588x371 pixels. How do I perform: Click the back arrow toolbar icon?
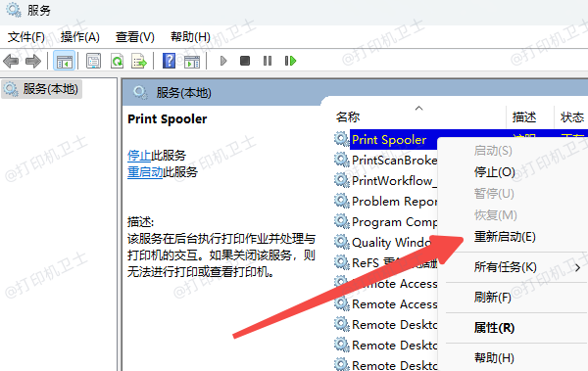pos(11,61)
